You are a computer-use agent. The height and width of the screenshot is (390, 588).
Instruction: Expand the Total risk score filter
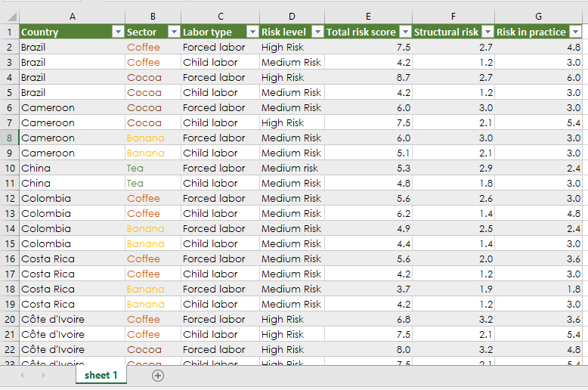pos(404,32)
